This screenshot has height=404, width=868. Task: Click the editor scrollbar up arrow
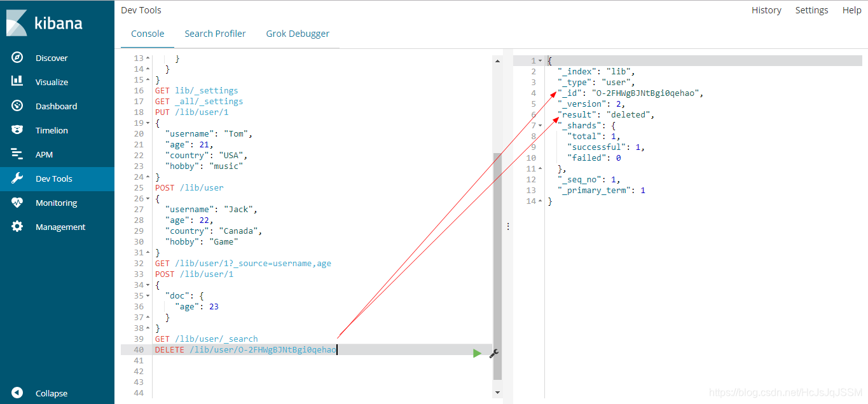[497, 61]
